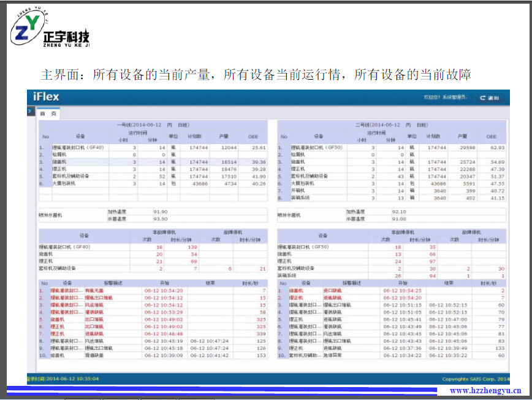Click Copyrights SAIS Corp. 2014 footer text
Viewport: 532px width, 400px height.
[476, 379]
